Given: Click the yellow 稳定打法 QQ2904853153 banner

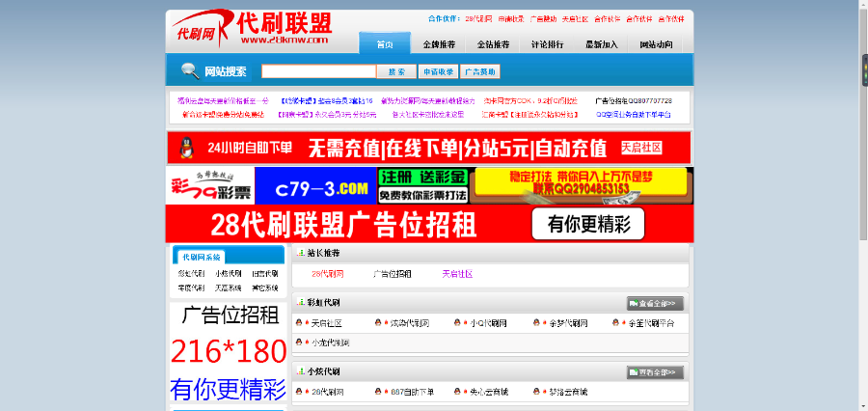Looking at the screenshot, I should [x=582, y=185].
